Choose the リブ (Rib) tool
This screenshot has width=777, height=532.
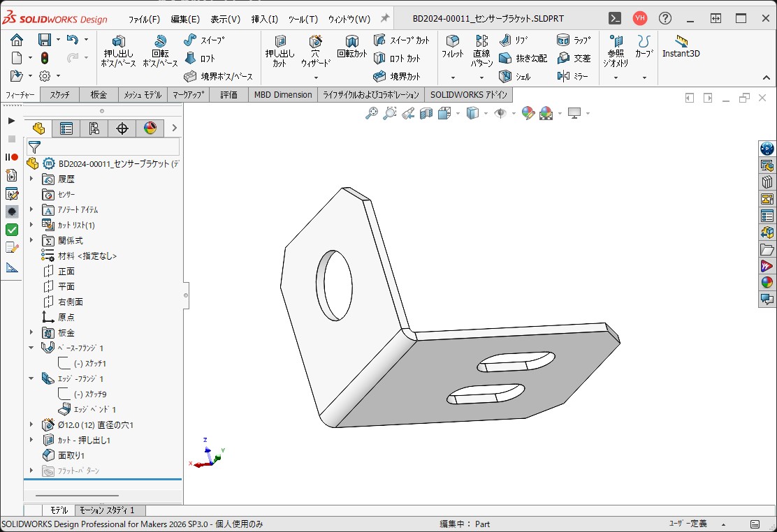point(514,40)
